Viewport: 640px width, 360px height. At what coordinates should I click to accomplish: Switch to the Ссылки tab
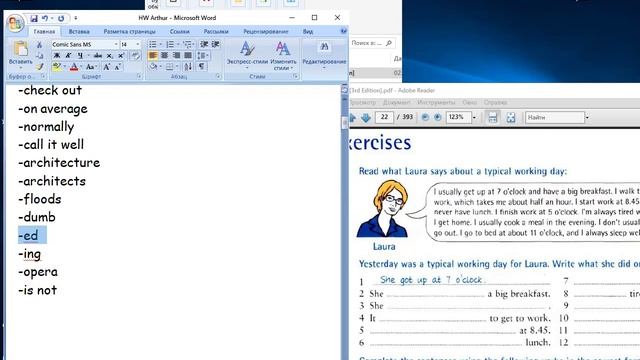pyautogui.click(x=180, y=31)
